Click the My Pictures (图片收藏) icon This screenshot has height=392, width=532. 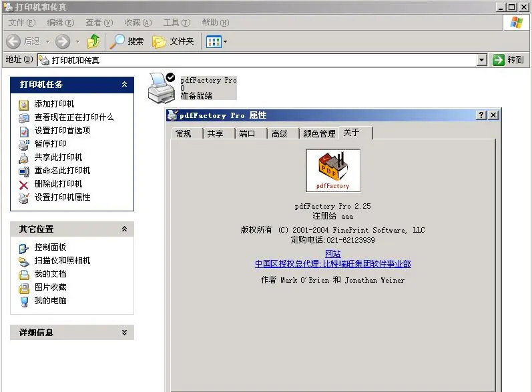click(x=23, y=288)
